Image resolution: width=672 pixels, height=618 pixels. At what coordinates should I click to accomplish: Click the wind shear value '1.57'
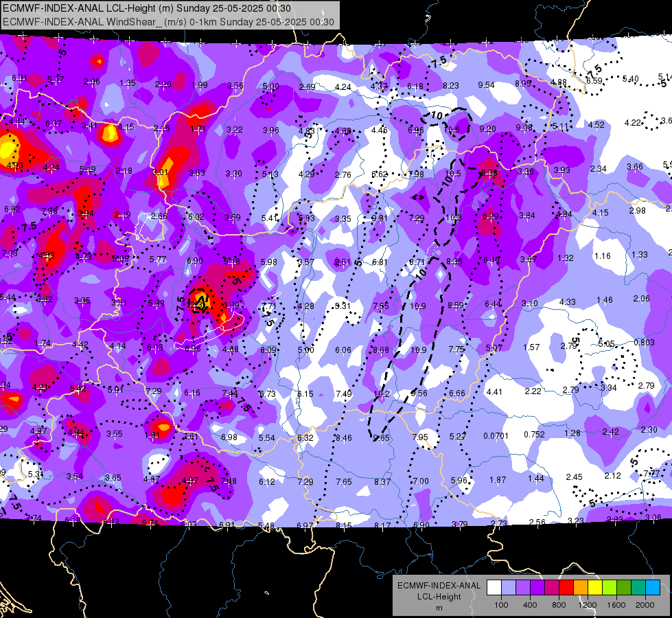click(x=531, y=347)
